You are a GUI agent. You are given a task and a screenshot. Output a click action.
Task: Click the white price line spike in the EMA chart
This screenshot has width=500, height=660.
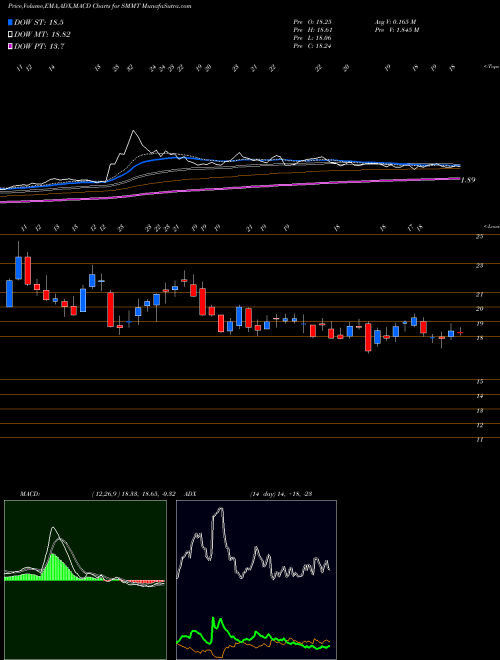[x=134, y=131]
